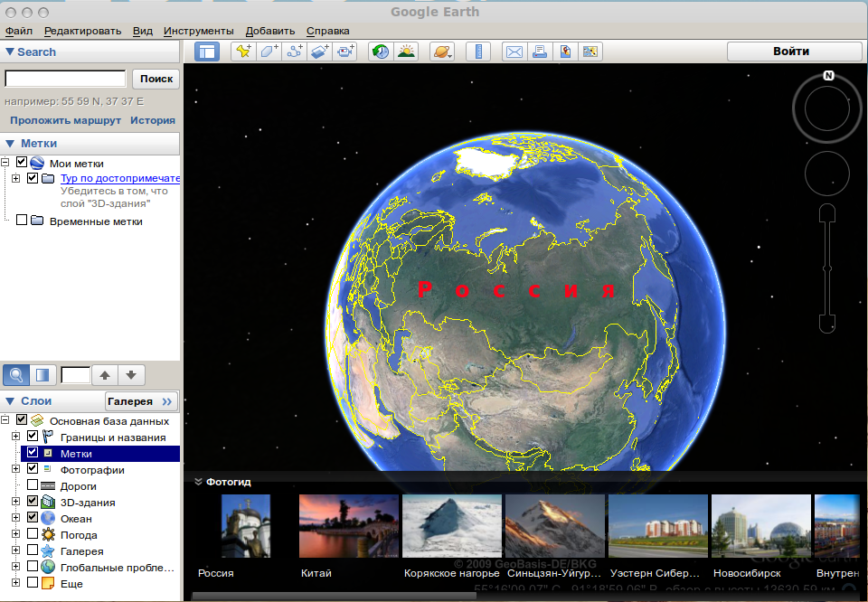Disable the 3D-здания layer checkbox

33,502
